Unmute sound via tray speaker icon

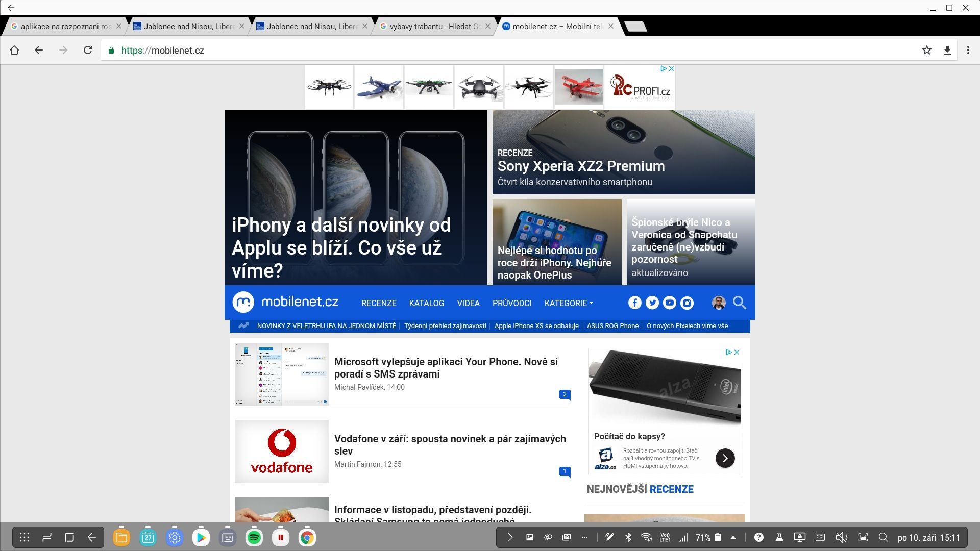point(841,537)
